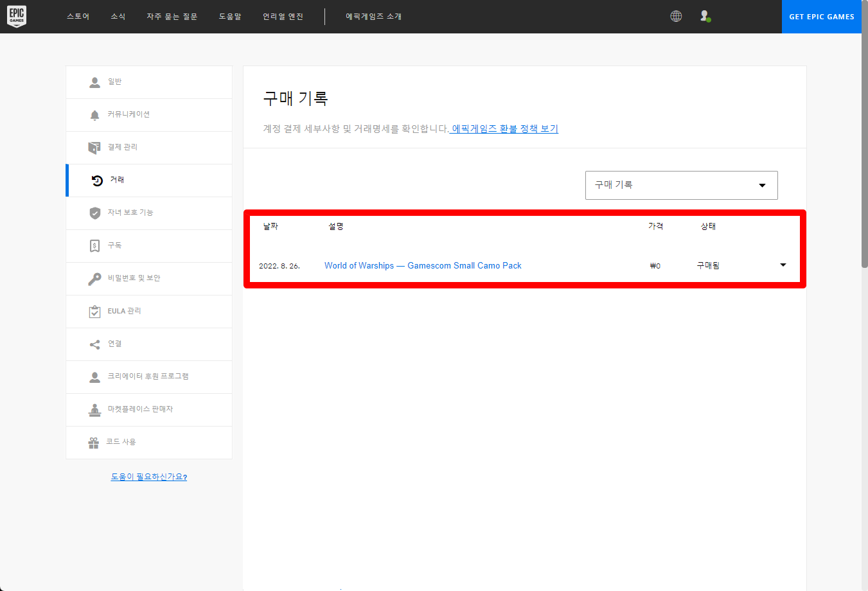Open the 구매 기록 filter dropdown
This screenshot has height=591, width=868.
click(x=681, y=185)
